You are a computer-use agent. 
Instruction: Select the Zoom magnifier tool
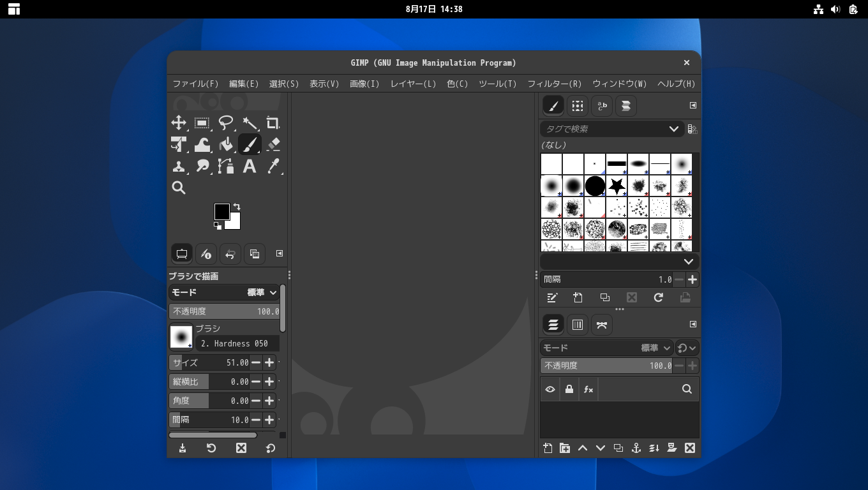click(179, 188)
